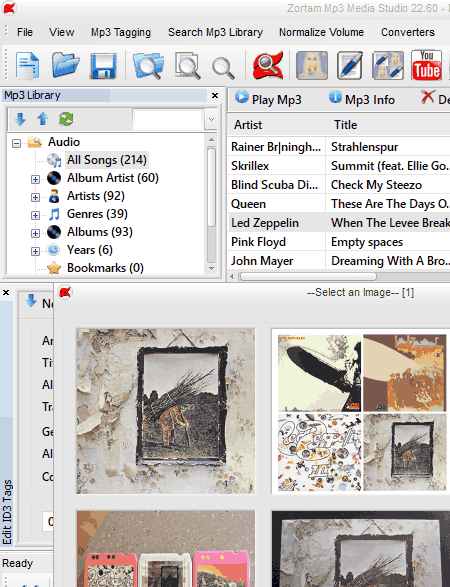This screenshot has width=450, height=587.
Task: Click the red Zortam search icon
Action: tap(268, 66)
